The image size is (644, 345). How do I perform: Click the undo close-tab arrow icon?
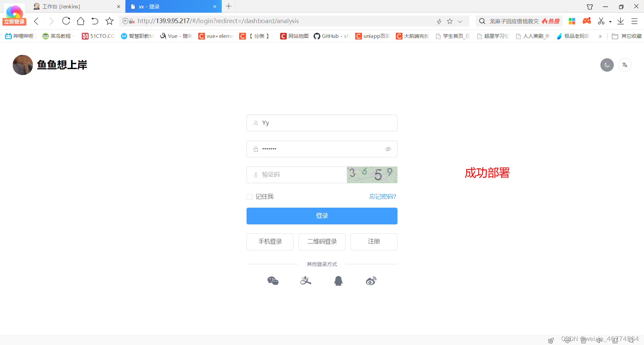click(x=95, y=21)
